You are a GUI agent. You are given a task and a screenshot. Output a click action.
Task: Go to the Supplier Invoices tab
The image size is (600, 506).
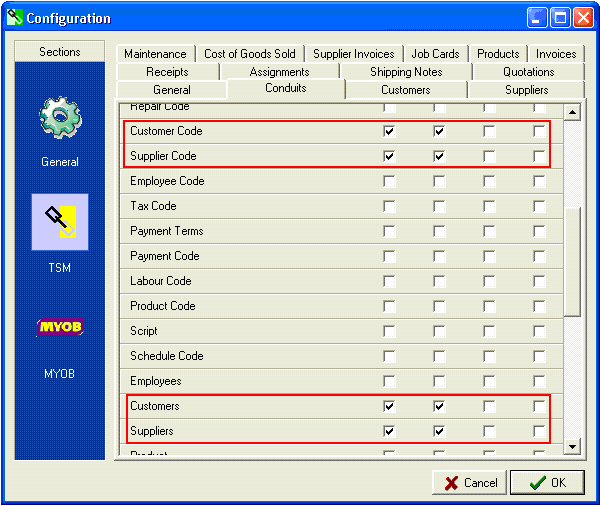(x=353, y=54)
